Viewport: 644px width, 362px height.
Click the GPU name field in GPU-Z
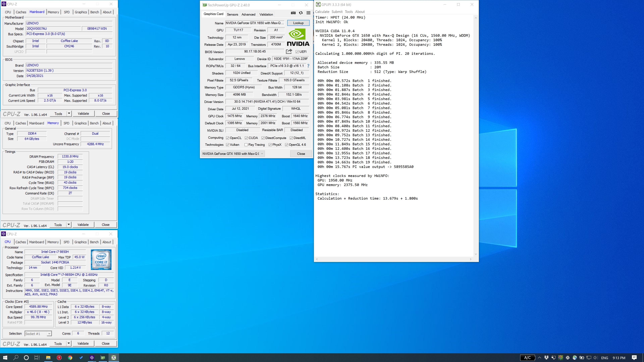pos(255,23)
